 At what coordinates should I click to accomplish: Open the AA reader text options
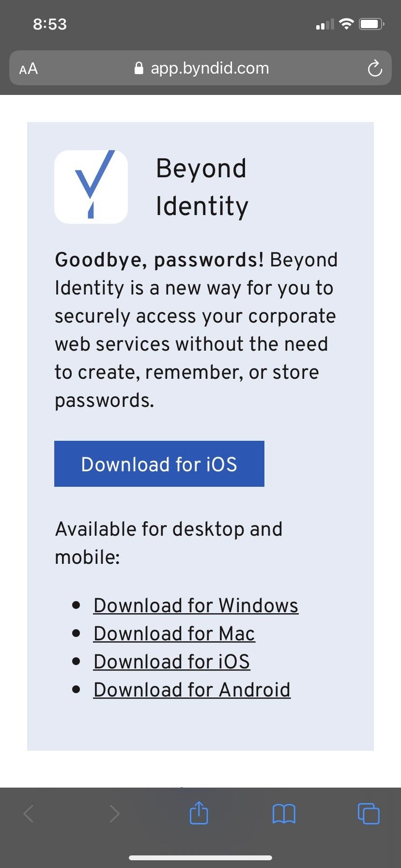point(29,69)
